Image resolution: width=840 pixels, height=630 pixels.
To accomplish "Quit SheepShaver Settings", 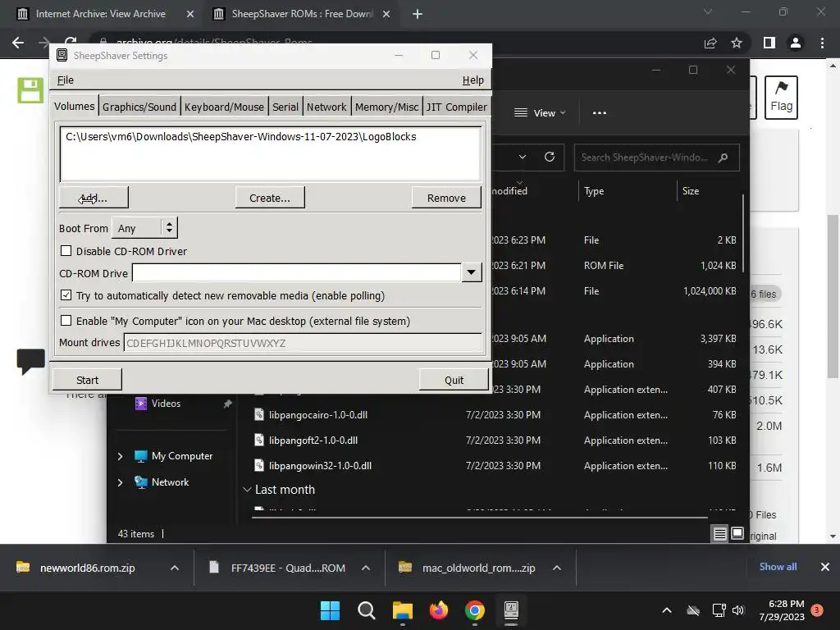I will [454, 380].
